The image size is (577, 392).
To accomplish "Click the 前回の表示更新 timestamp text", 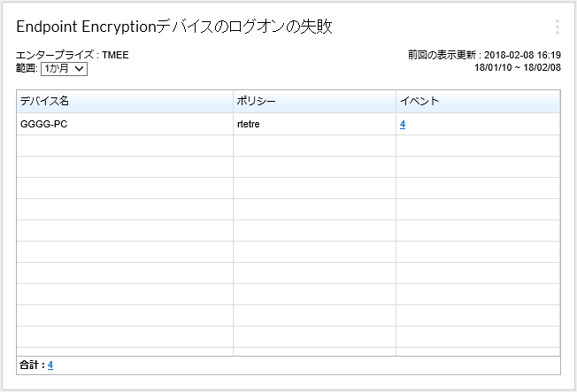I will point(484,55).
